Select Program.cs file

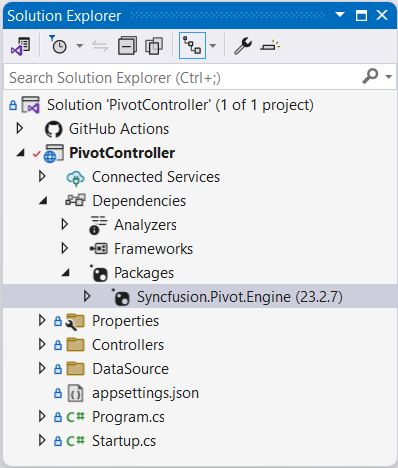point(128,417)
